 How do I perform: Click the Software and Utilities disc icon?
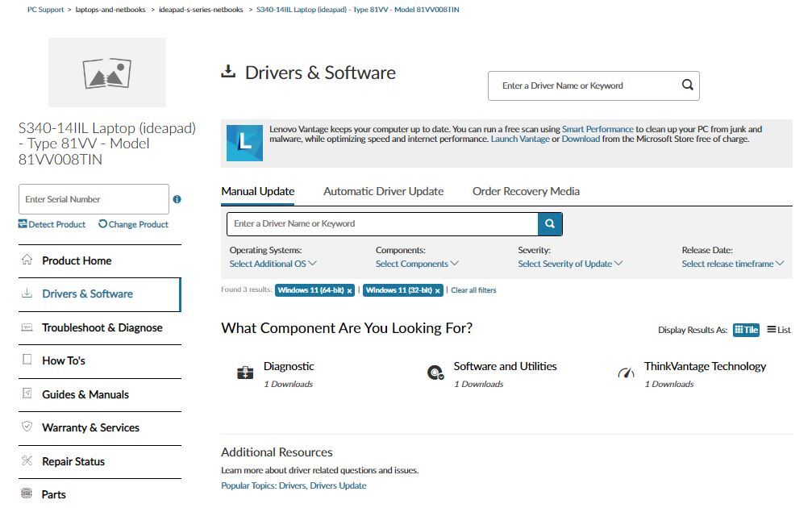[x=435, y=373]
